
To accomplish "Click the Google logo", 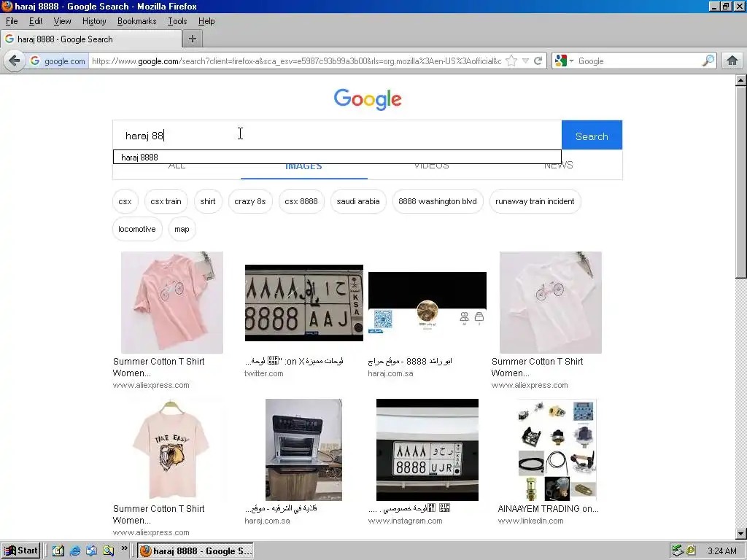I will (x=368, y=99).
